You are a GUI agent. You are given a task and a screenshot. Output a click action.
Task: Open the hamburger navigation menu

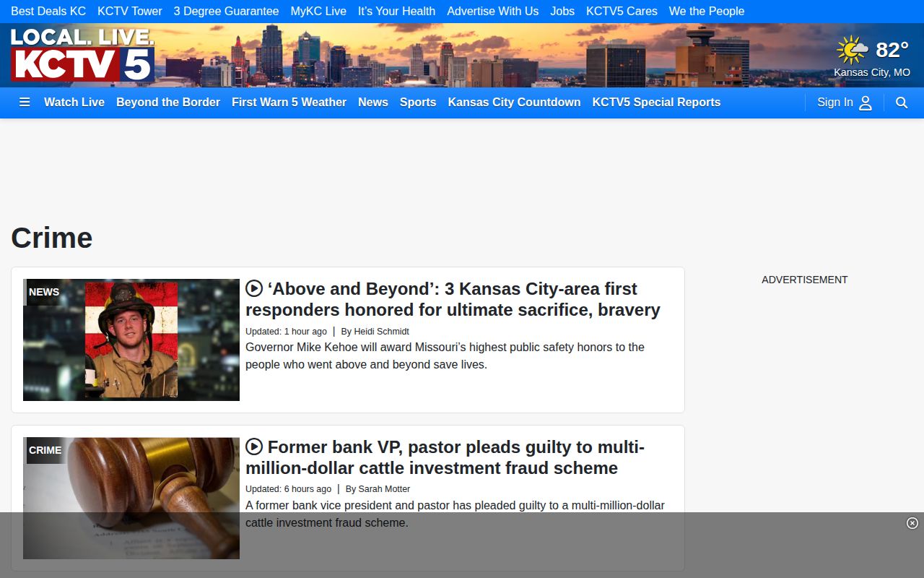point(25,103)
